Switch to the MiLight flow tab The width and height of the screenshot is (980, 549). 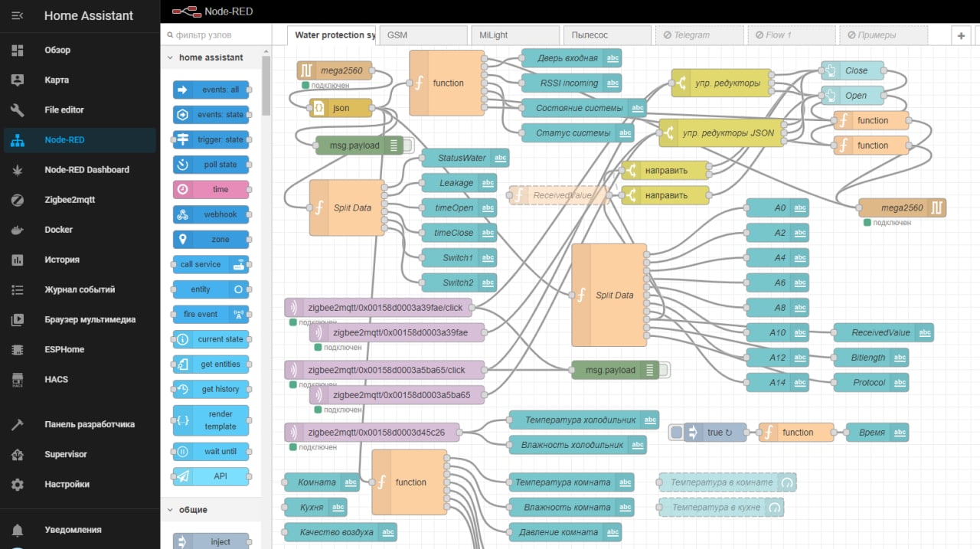point(515,35)
